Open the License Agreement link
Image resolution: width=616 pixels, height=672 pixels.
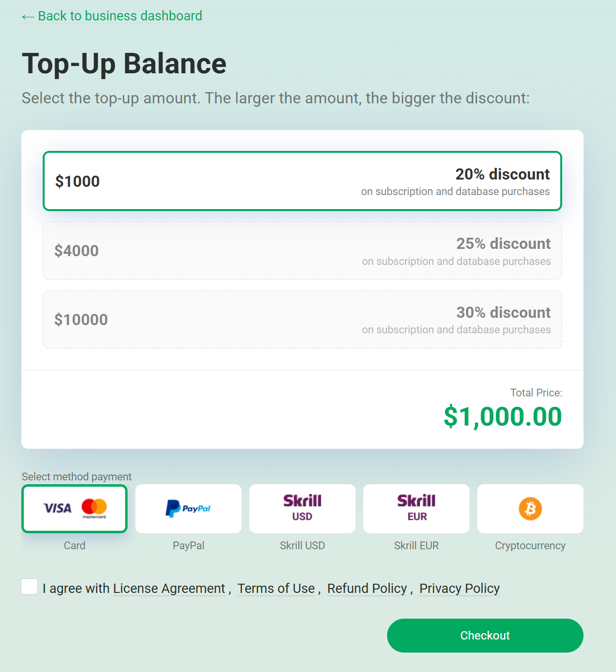tap(169, 589)
